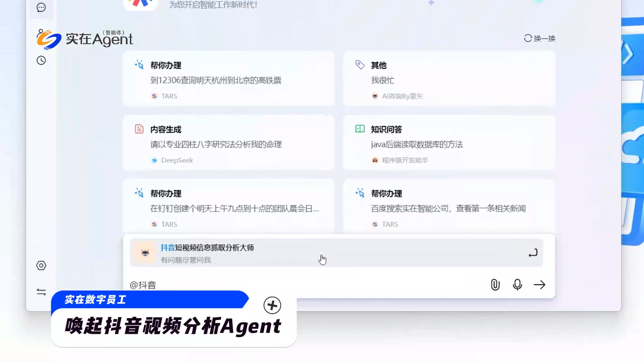
Task: Activate the microphone voice input
Action: [x=517, y=285]
